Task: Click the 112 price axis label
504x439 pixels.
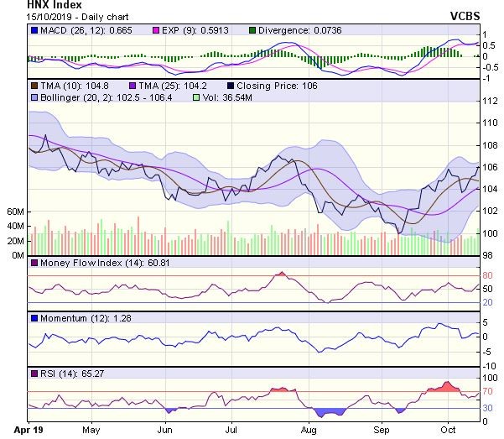Action: pos(488,101)
